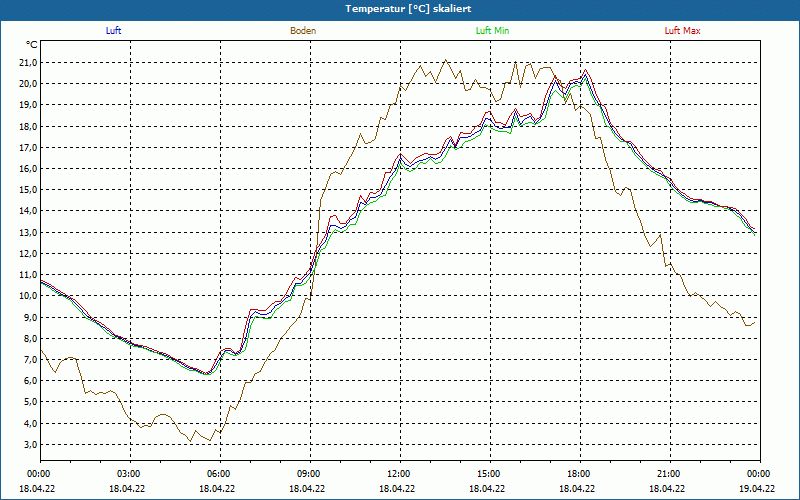The height and width of the screenshot is (500, 800).
Task: Click the 5,0 y-axis value
Action: 29,402
